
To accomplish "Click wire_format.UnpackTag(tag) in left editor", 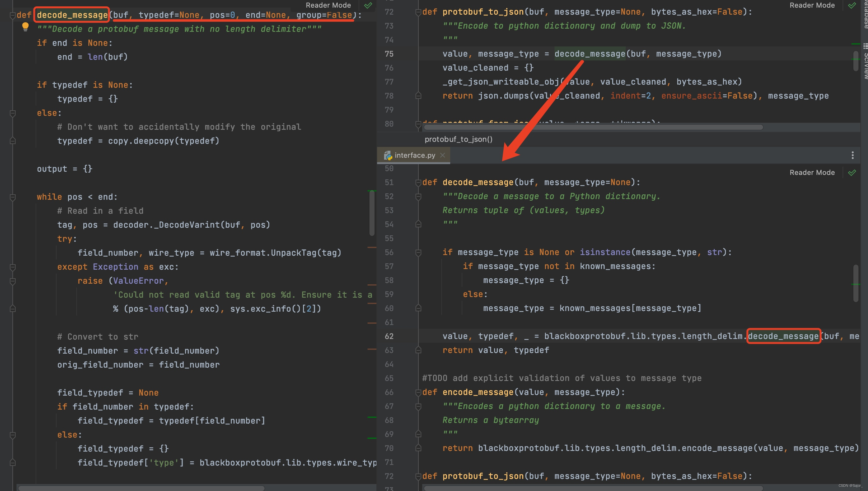I will pos(275,253).
